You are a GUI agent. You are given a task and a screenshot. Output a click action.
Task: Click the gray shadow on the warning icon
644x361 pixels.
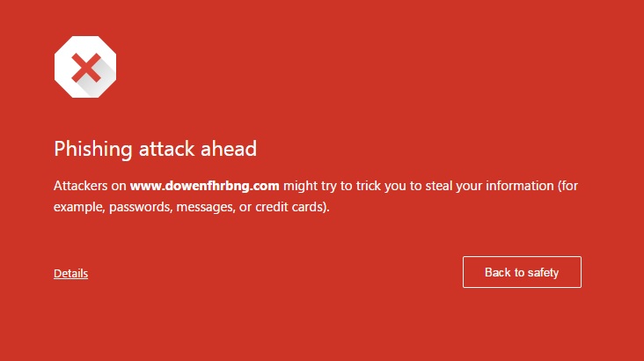click(x=99, y=78)
